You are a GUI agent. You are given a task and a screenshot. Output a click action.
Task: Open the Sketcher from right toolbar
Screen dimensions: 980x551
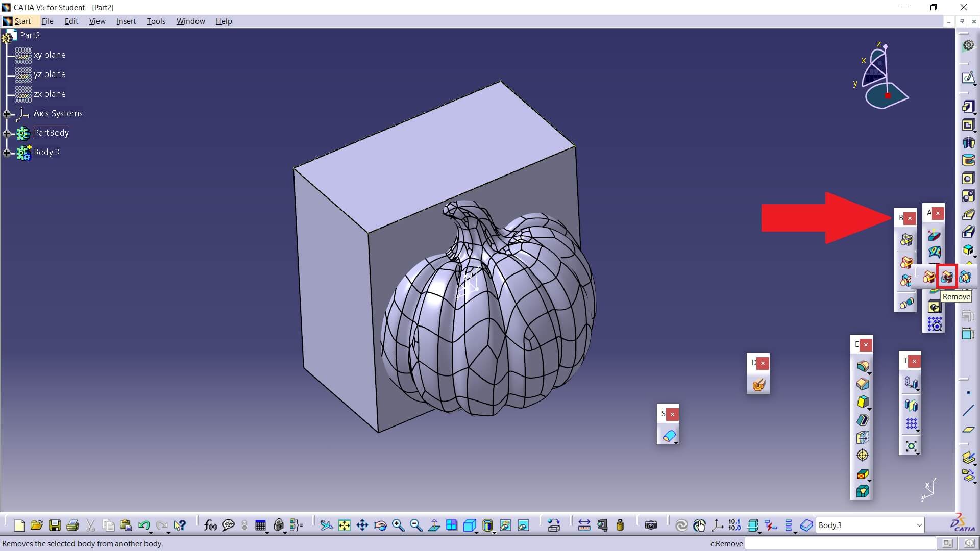[968, 78]
